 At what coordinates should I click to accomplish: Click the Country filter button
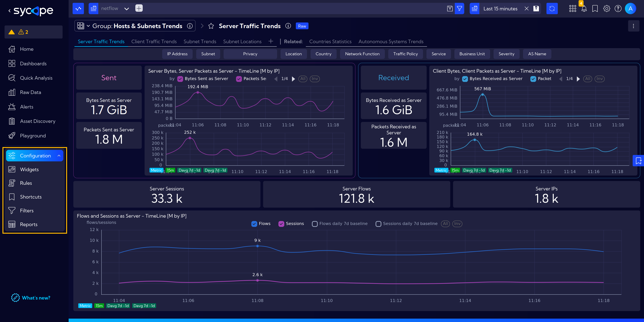click(323, 54)
